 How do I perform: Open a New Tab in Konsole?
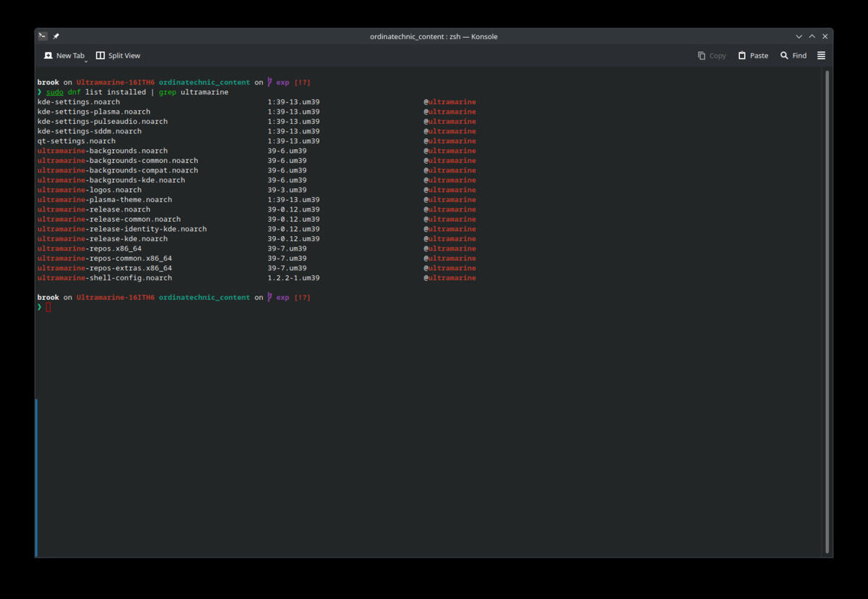(64, 55)
